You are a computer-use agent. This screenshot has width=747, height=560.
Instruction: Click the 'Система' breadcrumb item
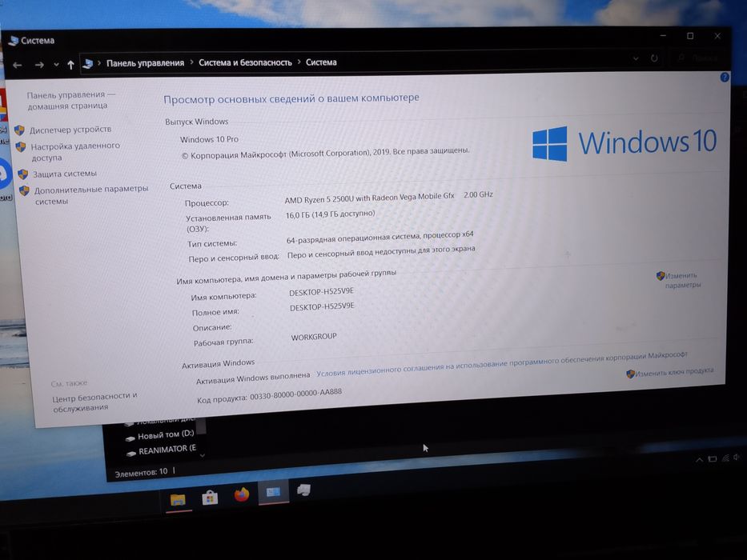(321, 62)
